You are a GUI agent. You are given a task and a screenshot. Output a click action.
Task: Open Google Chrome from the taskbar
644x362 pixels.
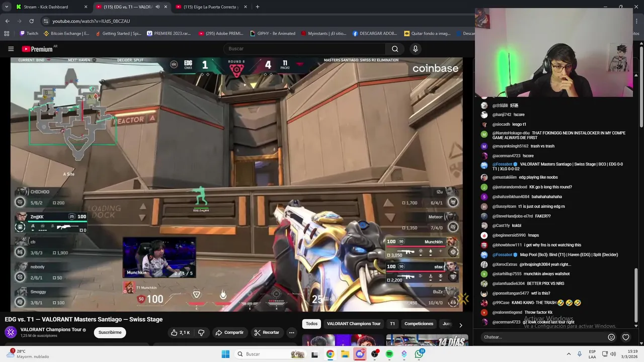coord(330,354)
